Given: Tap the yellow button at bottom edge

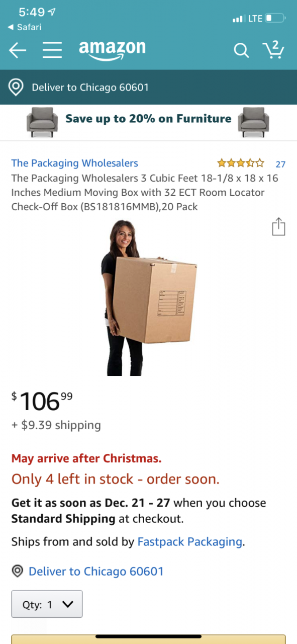Looking at the screenshot, I should [148, 639].
